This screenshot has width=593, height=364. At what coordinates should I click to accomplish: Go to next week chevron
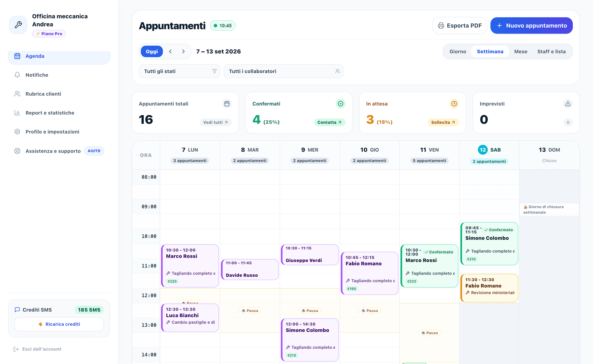point(183,52)
